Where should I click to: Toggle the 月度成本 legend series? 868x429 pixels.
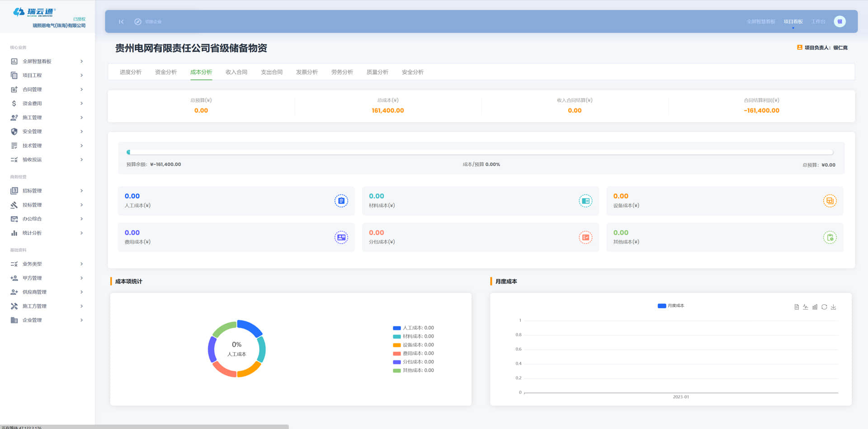pos(671,306)
